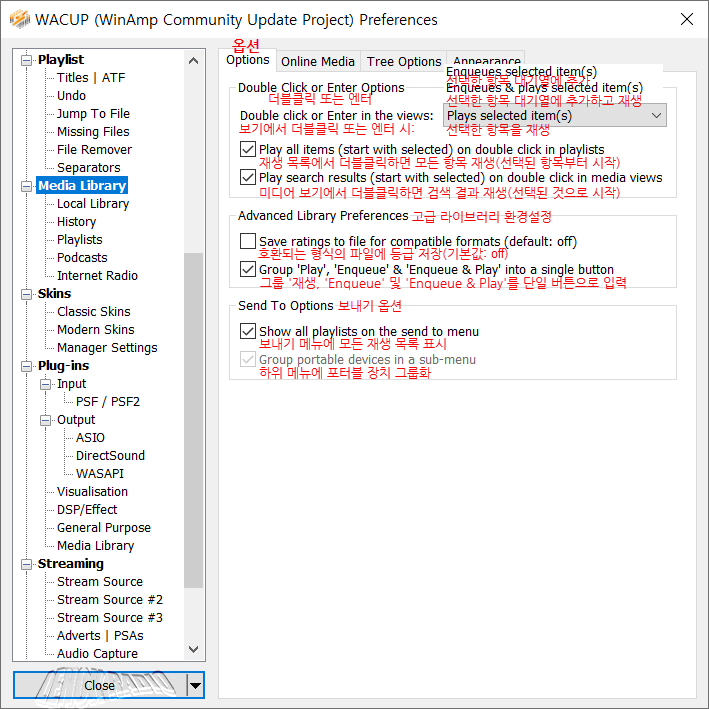Toggle Show all playlists on send to menu
The image size is (709, 709).
point(248,331)
